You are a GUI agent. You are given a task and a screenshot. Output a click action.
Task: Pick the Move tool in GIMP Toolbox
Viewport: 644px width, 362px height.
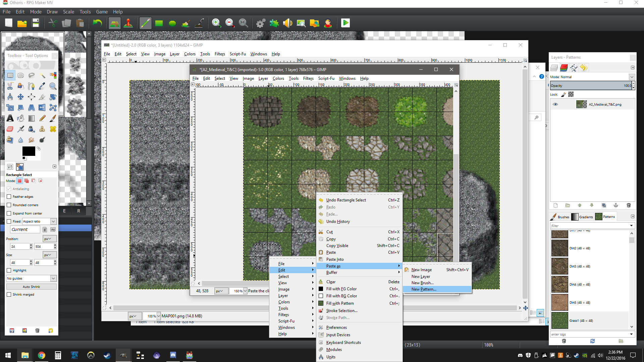21,97
